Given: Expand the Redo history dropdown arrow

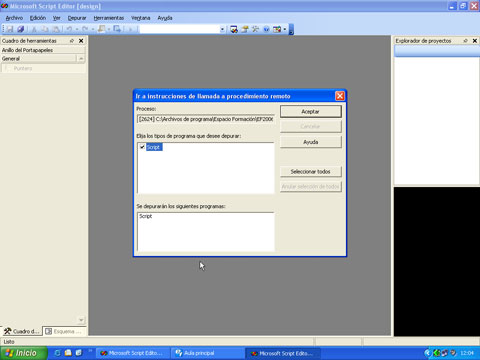Looking at the screenshot, I should pos(93,29).
